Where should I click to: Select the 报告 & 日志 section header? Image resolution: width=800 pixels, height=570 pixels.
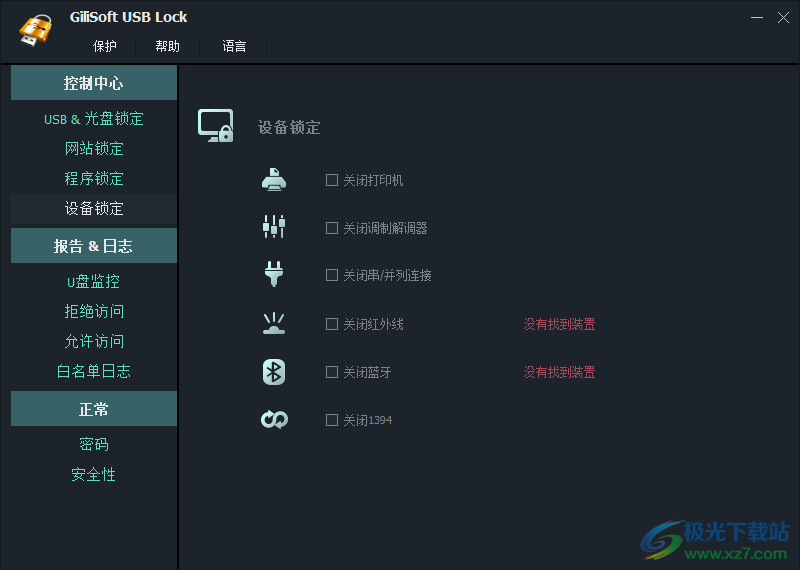pyautogui.click(x=94, y=246)
